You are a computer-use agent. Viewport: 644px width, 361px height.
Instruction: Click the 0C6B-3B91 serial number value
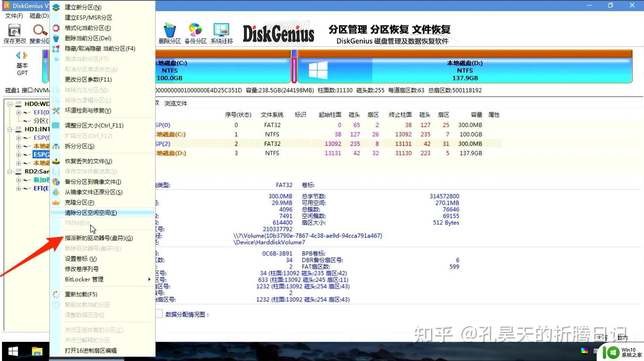point(277,254)
